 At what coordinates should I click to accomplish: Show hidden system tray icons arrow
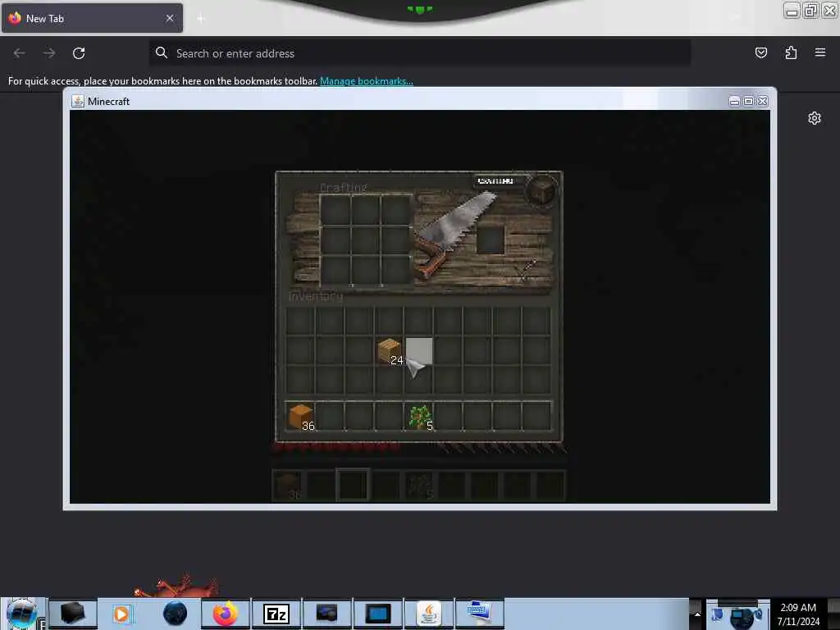[x=697, y=614]
